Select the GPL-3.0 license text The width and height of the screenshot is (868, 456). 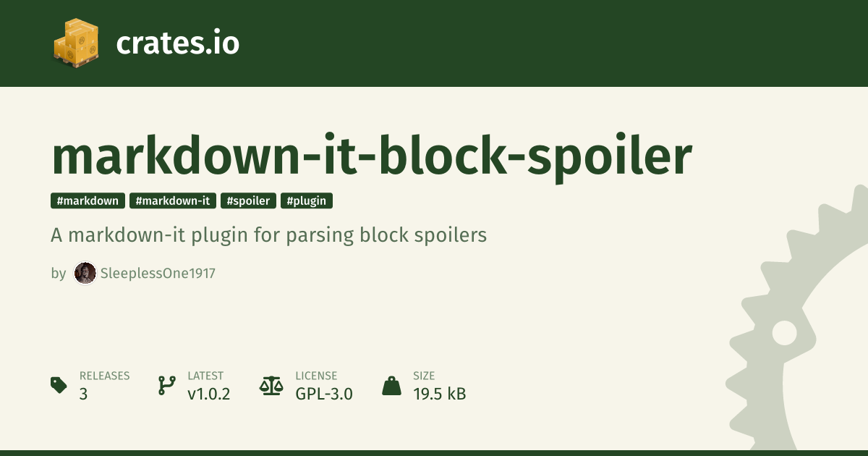pyautogui.click(x=323, y=394)
